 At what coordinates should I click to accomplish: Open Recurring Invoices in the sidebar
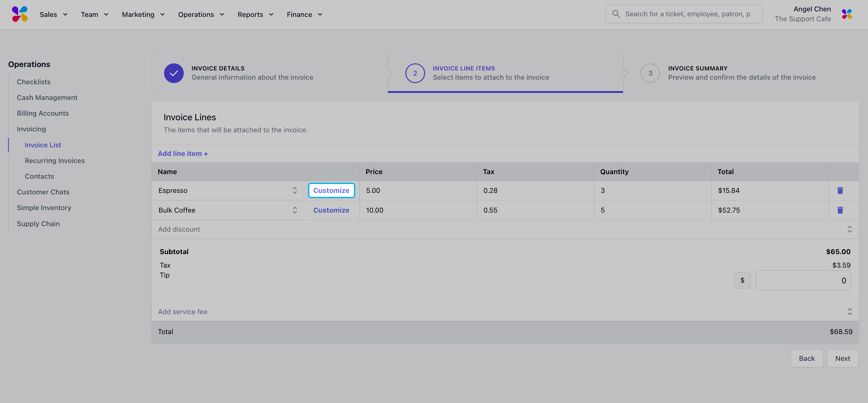[54, 161]
